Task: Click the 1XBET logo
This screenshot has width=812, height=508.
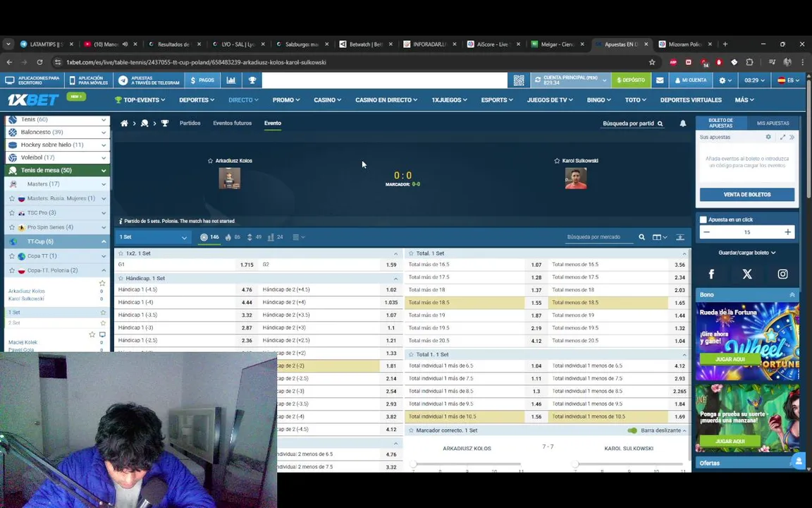Action: click(x=33, y=99)
